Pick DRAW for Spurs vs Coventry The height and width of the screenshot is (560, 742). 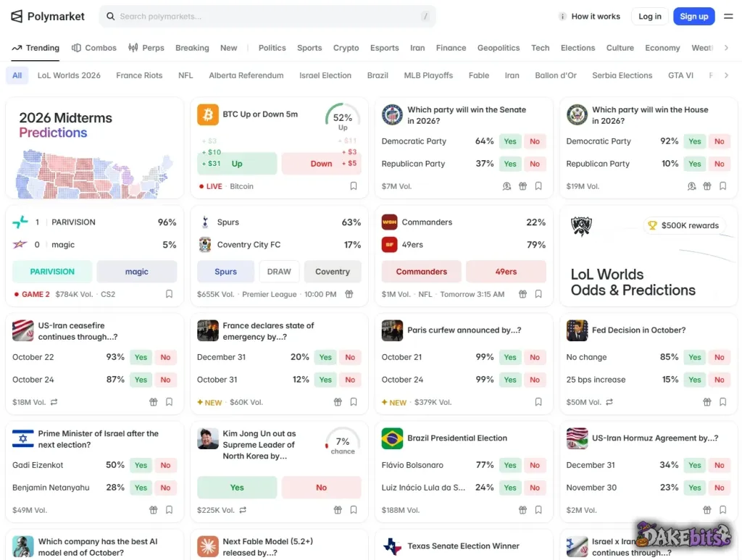tap(279, 272)
